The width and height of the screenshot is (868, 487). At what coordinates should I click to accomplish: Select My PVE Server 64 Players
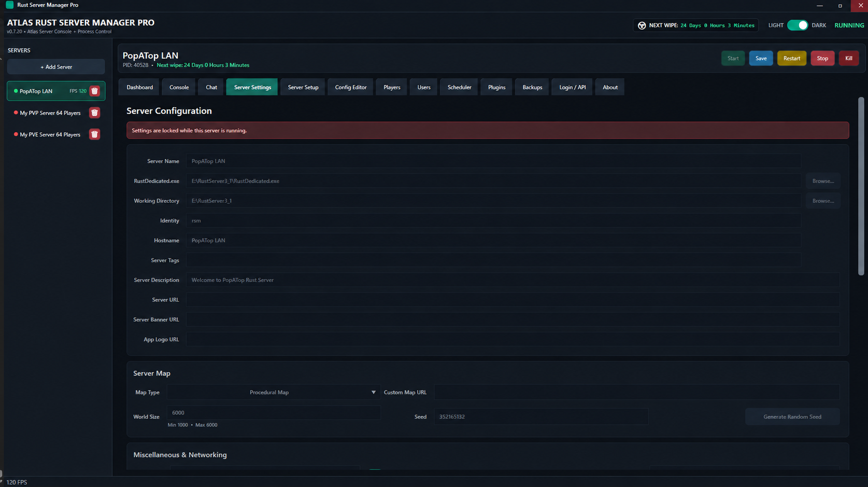pos(50,134)
